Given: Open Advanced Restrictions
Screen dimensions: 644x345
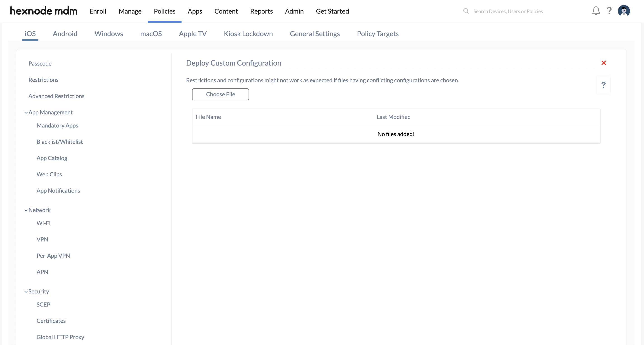Looking at the screenshot, I should pos(56,96).
